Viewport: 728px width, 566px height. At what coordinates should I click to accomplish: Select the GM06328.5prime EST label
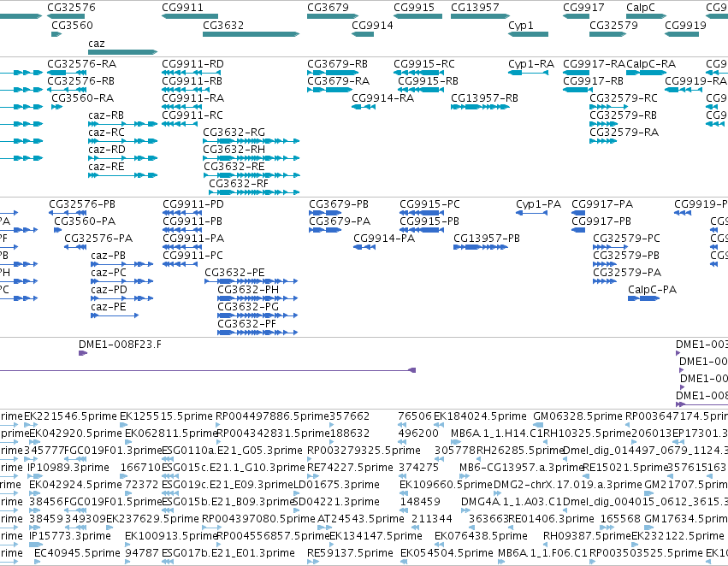tap(577, 416)
